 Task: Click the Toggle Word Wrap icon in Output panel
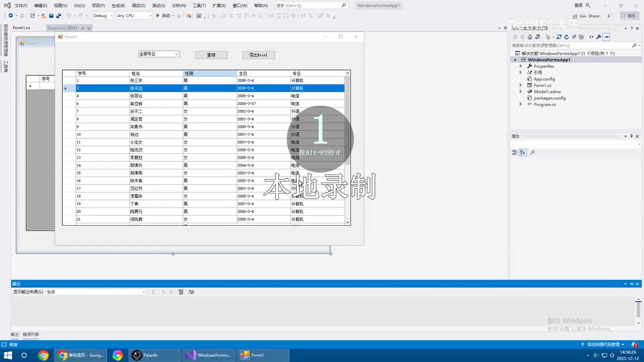[x=191, y=292]
